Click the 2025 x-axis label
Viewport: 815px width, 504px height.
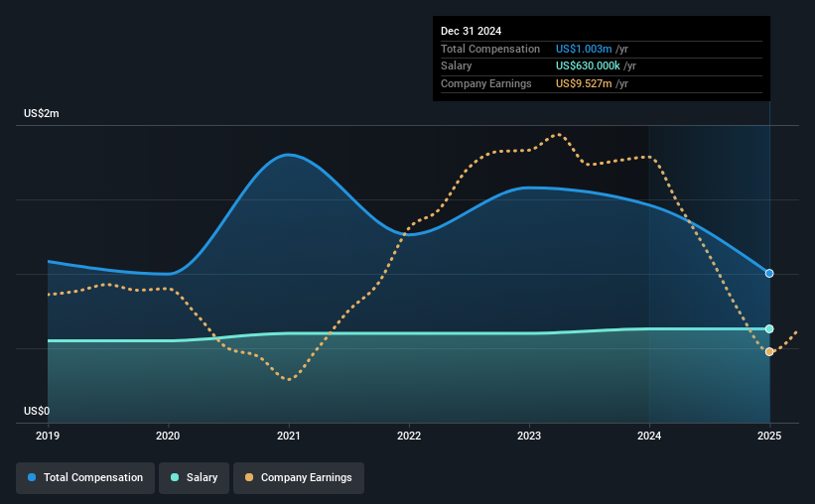coord(769,436)
